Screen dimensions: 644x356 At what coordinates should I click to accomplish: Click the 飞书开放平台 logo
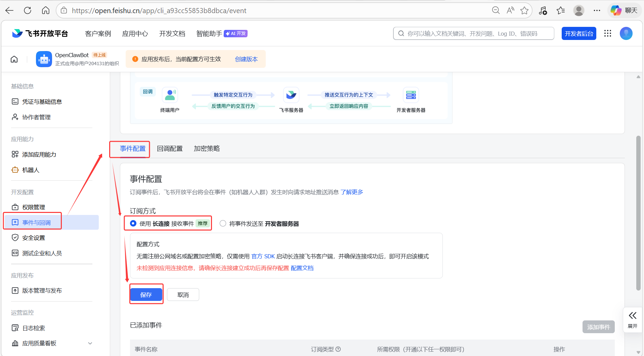click(40, 33)
